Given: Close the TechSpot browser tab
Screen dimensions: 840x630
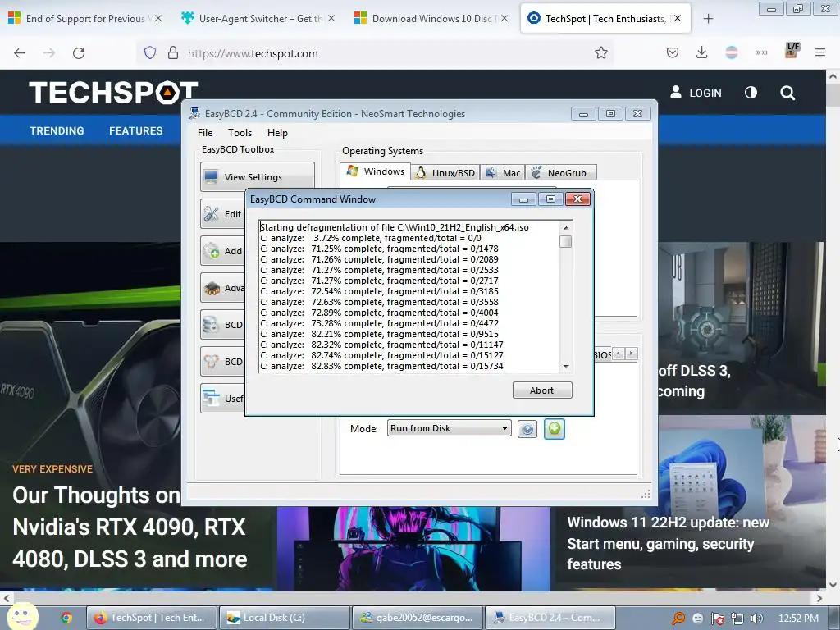Looking at the screenshot, I should click(x=678, y=18).
